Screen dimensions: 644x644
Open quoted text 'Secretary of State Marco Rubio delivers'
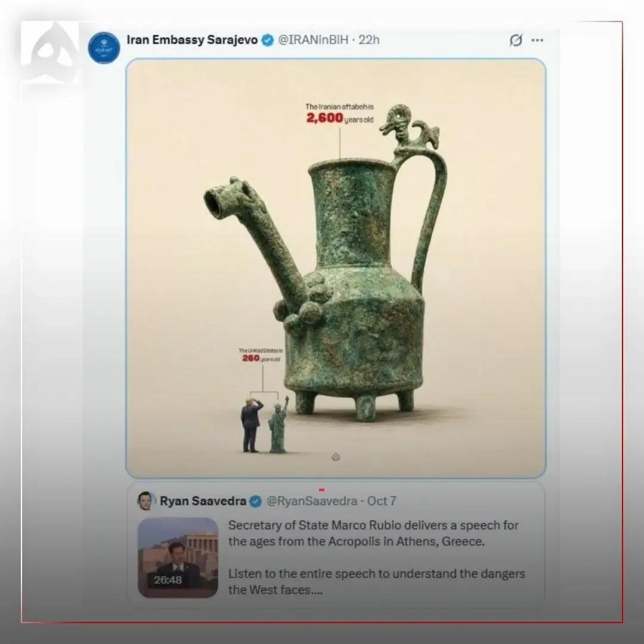pos(342,525)
